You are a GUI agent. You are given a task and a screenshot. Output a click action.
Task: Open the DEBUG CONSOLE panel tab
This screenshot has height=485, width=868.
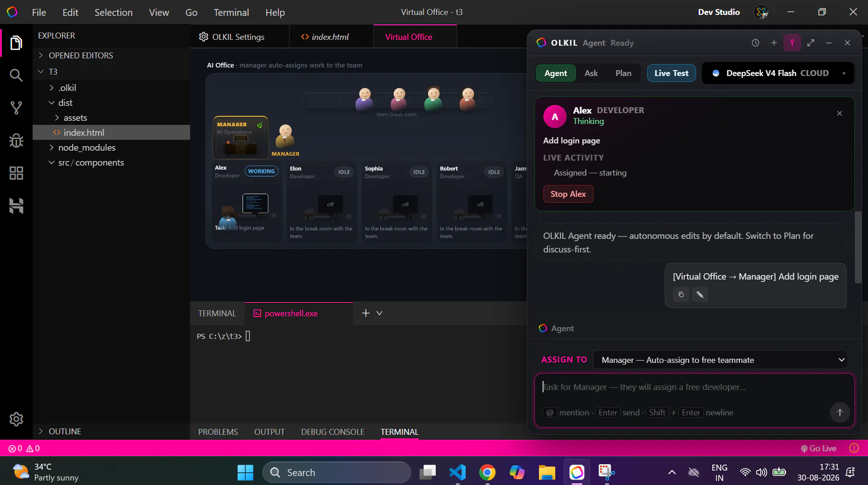click(x=333, y=432)
